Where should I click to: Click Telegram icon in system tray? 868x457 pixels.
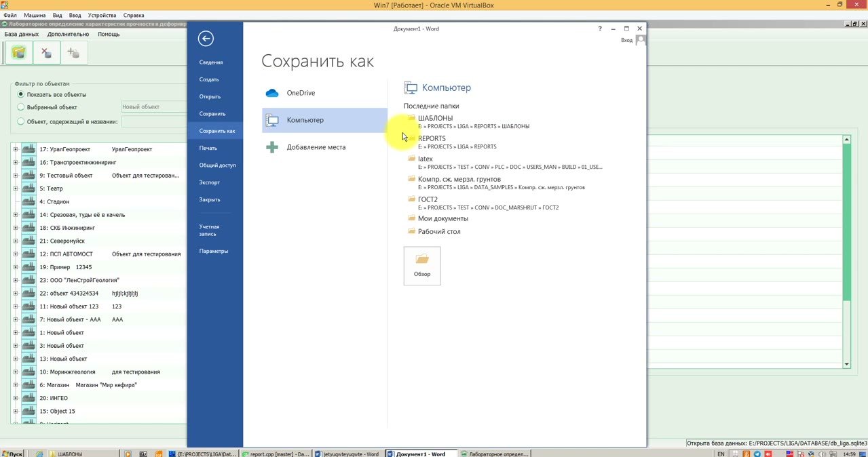pyautogui.click(x=757, y=454)
